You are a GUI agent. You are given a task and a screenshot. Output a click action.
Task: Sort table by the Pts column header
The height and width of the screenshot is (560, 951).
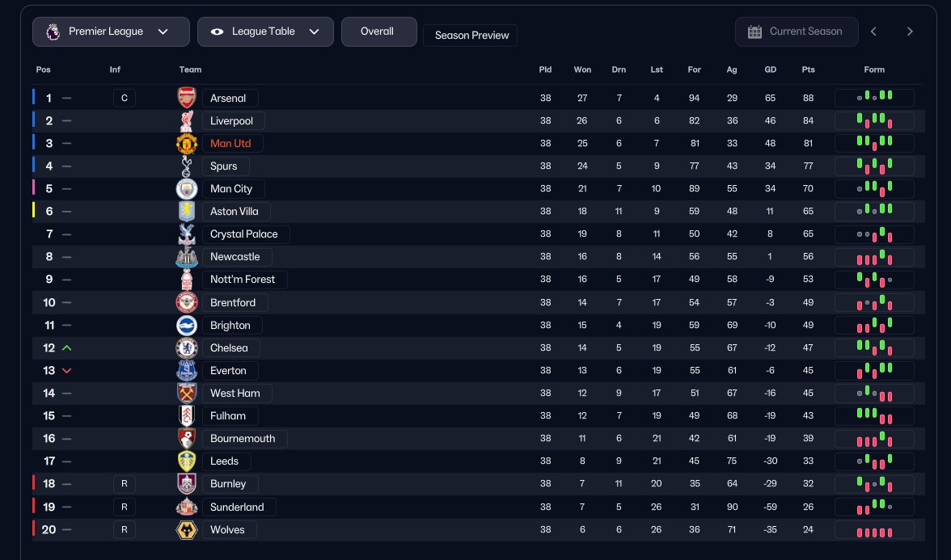808,69
